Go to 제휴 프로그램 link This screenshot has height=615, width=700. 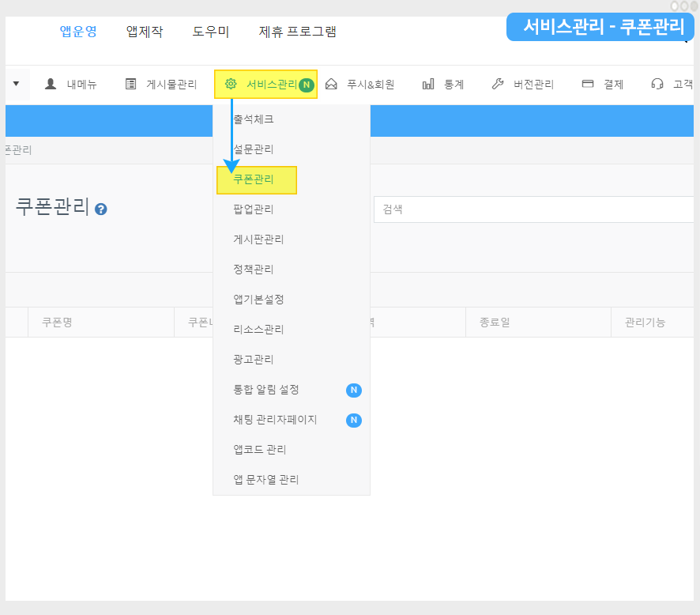pos(298,32)
